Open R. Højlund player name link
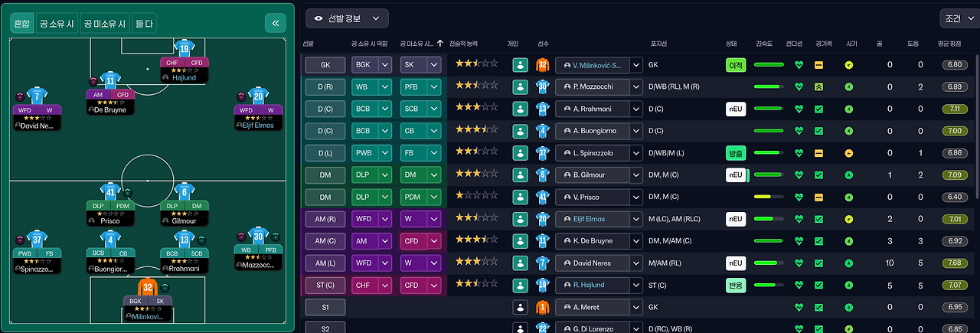 (x=590, y=286)
